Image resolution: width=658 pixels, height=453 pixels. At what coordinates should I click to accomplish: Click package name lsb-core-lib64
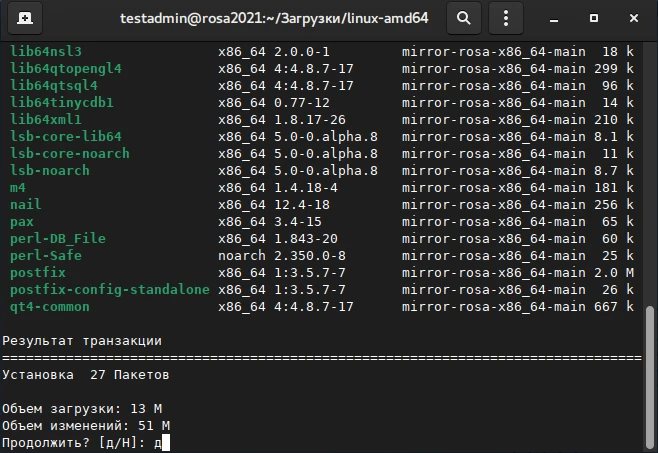point(66,136)
